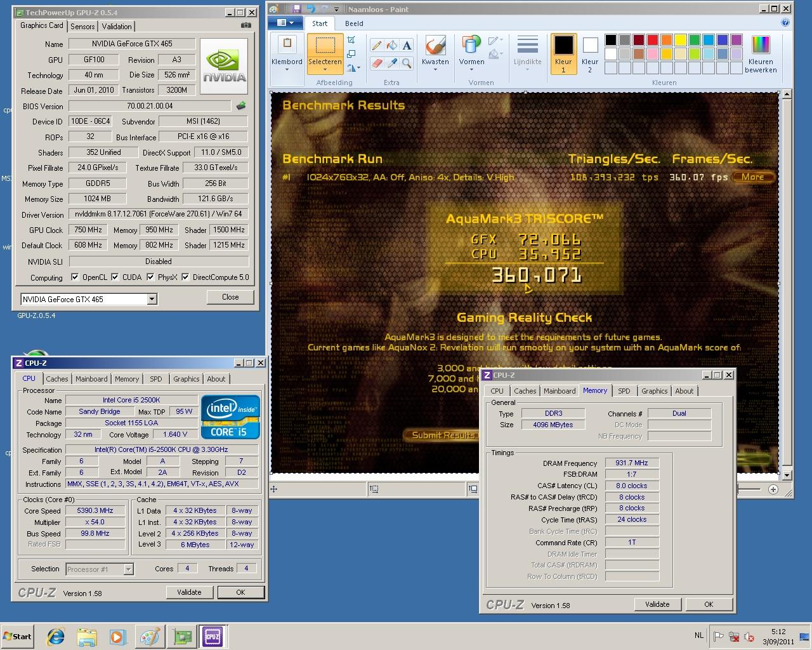Launch Internet Explorer from the taskbar

pyautogui.click(x=56, y=637)
